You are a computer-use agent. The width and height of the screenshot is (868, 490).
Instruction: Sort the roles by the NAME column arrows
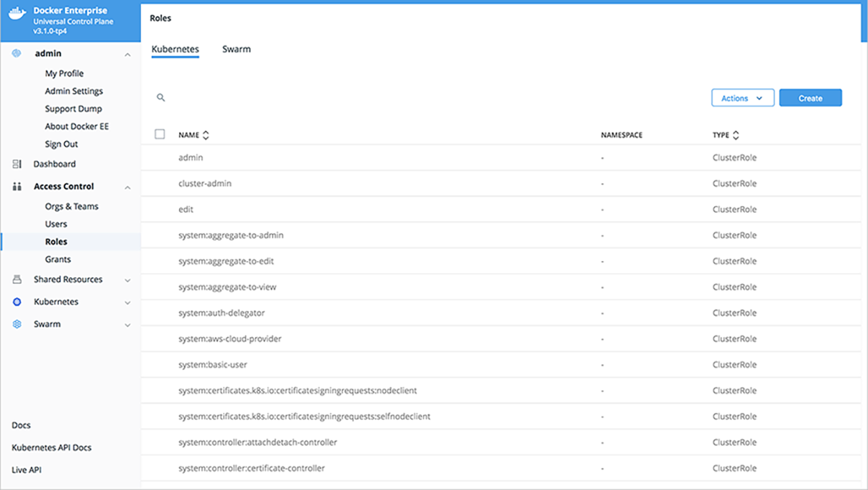[x=206, y=135]
